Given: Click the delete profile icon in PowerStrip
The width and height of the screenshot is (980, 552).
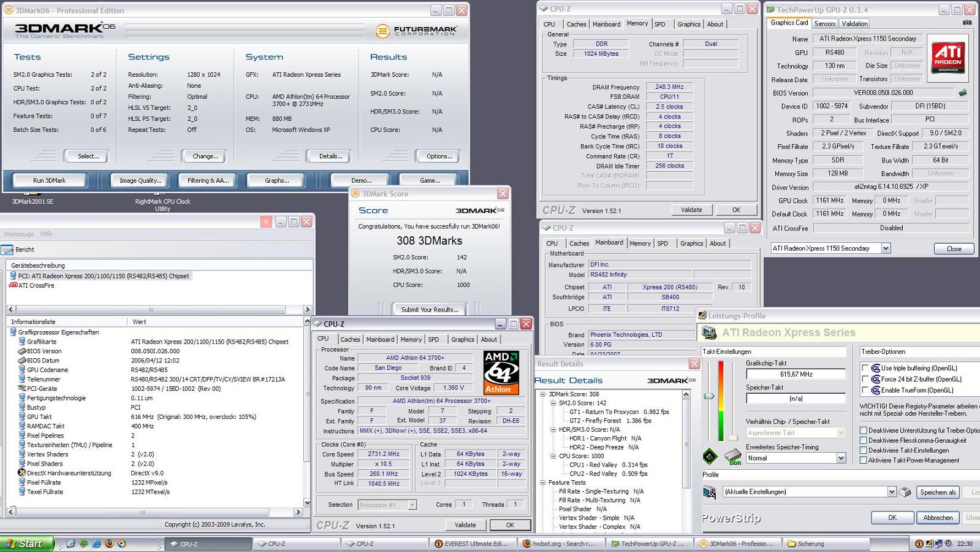Looking at the screenshot, I should (905, 492).
